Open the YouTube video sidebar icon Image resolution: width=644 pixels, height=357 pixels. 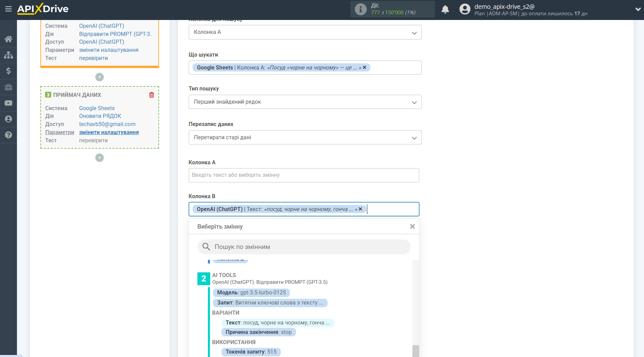[x=8, y=103]
